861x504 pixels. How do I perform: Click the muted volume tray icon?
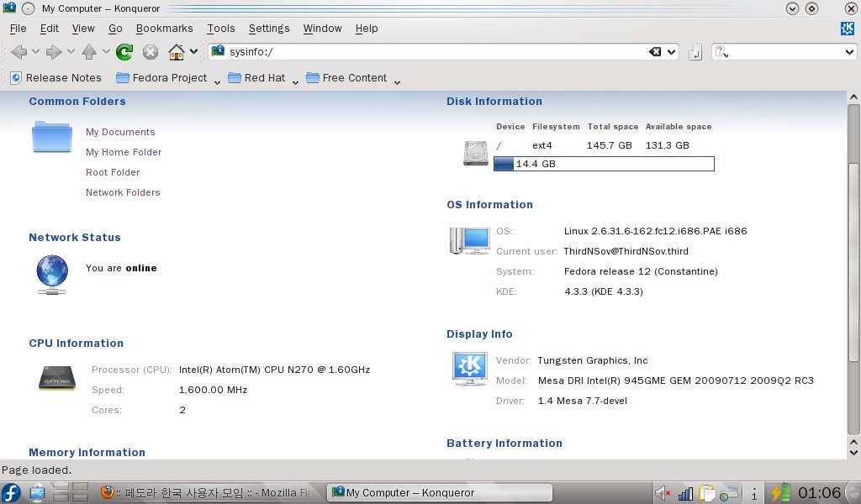(x=663, y=494)
